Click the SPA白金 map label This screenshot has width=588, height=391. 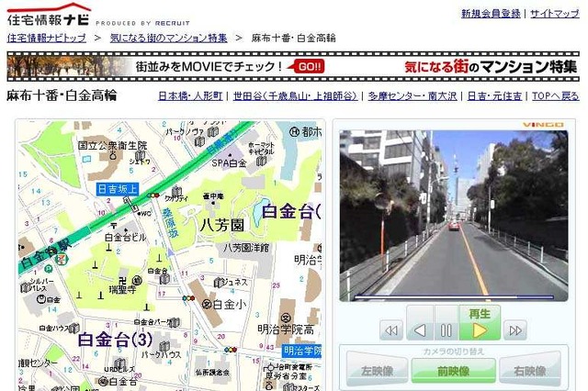[229, 163]
